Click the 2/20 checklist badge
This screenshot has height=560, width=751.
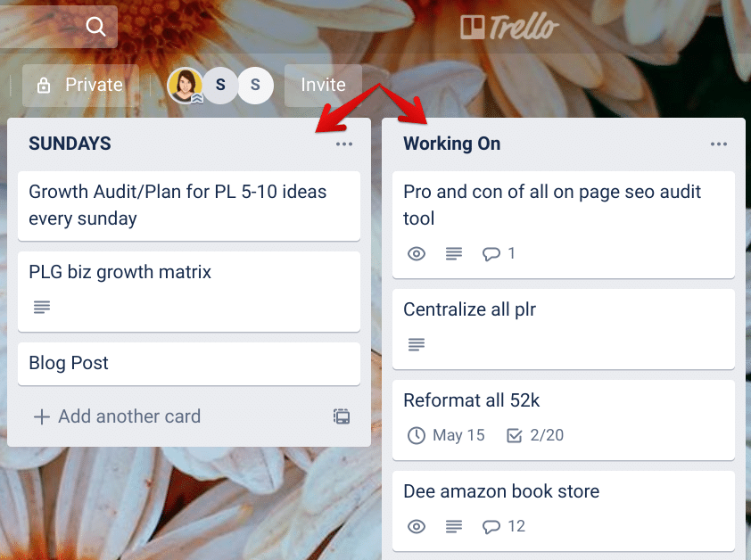click(x=535, y=435)
